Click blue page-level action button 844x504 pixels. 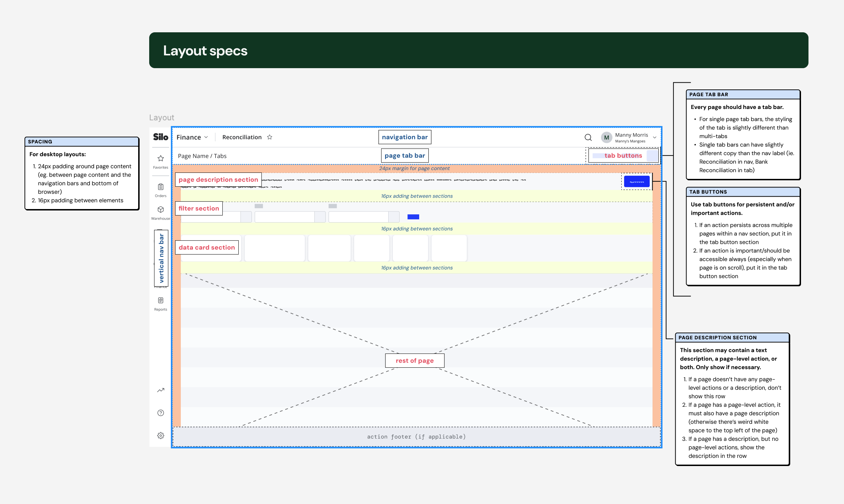point(637,182)
